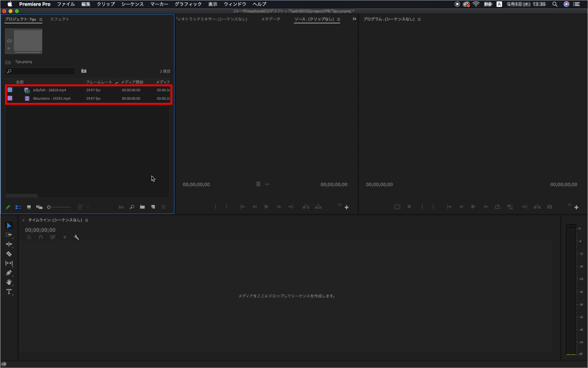Toggle project read-only green pencil icon
The width and height of the screenshot is (588, 368).
pyautogui.click(x=8, y=207)
